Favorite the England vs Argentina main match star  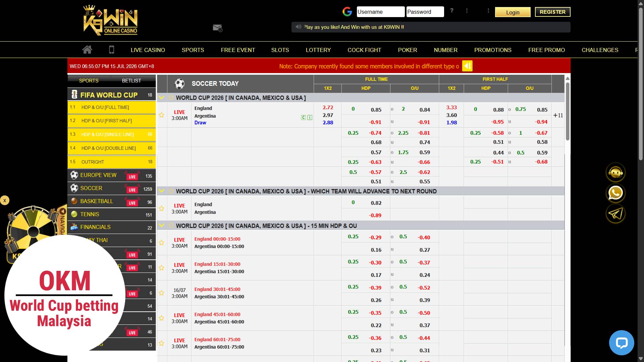[162, 115]
